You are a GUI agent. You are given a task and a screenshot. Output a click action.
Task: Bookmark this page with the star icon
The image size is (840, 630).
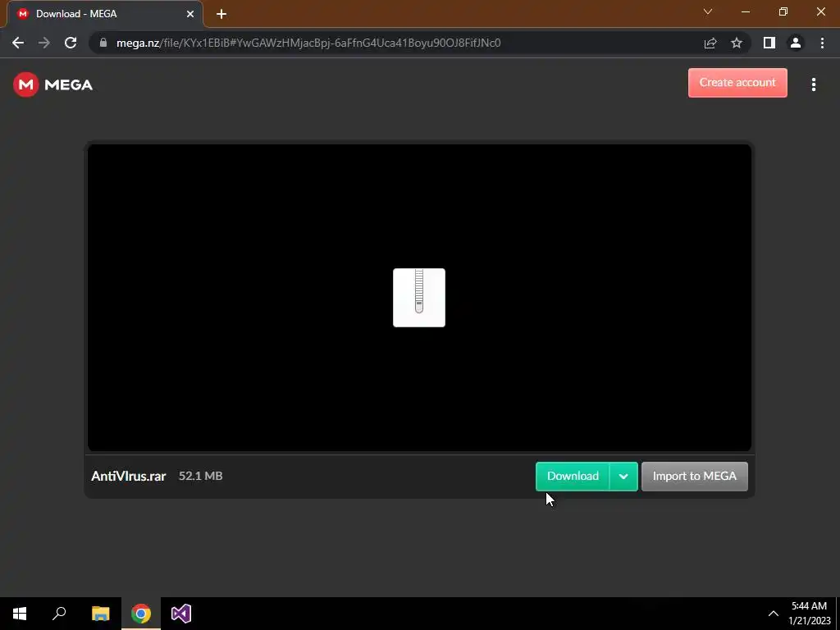coord(737,43)
